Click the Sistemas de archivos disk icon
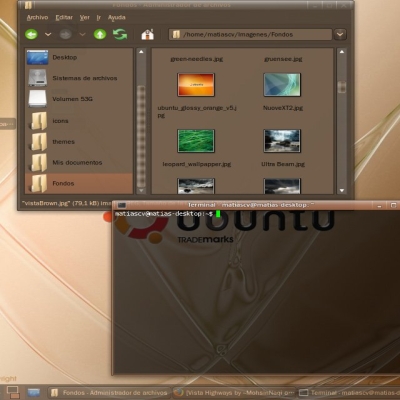400x400 pixels. tap(37, 78)
